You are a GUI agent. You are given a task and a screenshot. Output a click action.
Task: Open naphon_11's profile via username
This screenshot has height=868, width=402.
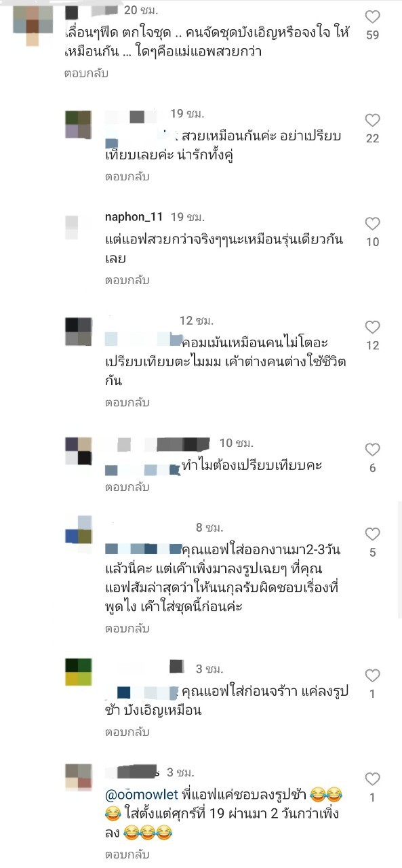tap(134, 217)
